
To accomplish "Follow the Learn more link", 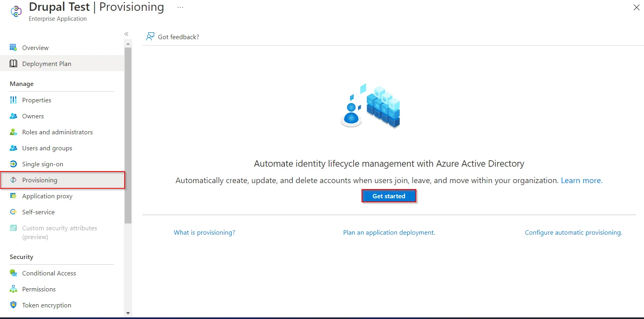I will click(x=582, y=180).
